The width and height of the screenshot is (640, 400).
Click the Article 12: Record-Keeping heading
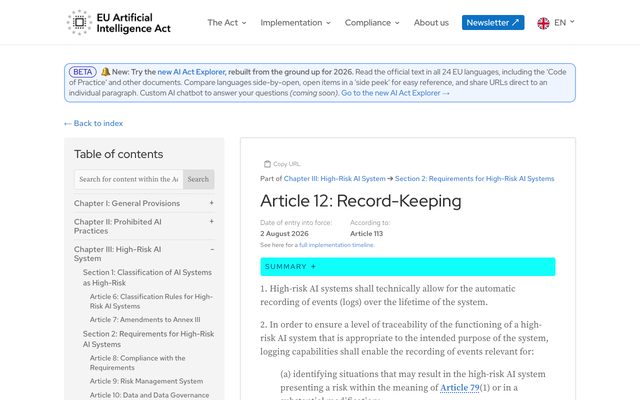coord(361,201)
